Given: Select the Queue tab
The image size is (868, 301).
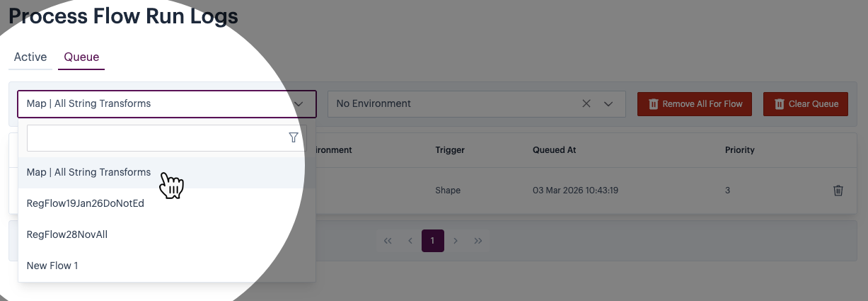Looking at the screenshot, I should coord(81,57).
